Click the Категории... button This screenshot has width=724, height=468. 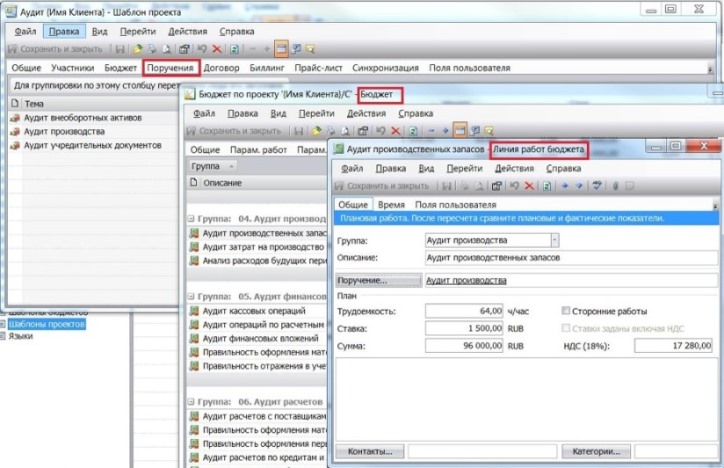tap(596, 451)
